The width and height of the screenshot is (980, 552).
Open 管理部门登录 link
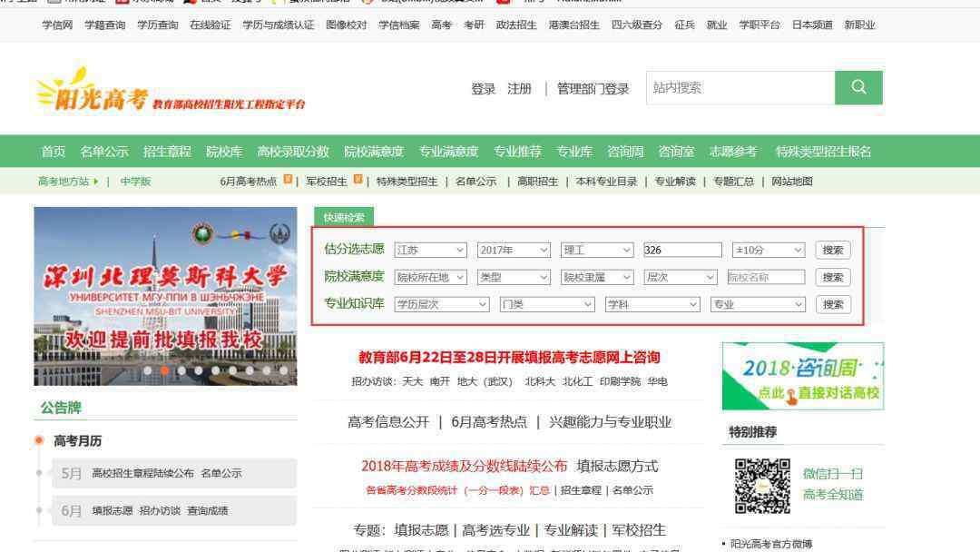[x=593, y=89]
